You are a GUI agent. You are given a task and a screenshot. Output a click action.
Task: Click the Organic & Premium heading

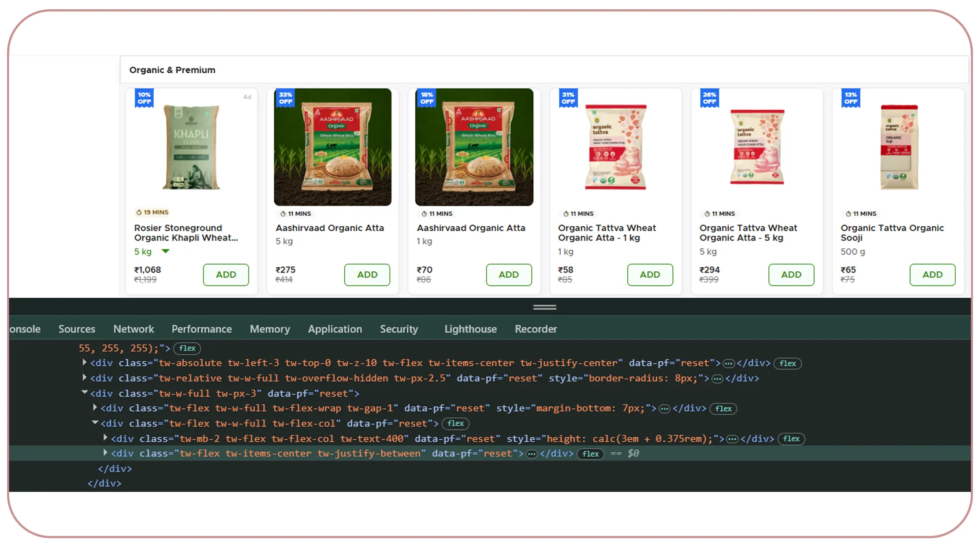(172, 70)
